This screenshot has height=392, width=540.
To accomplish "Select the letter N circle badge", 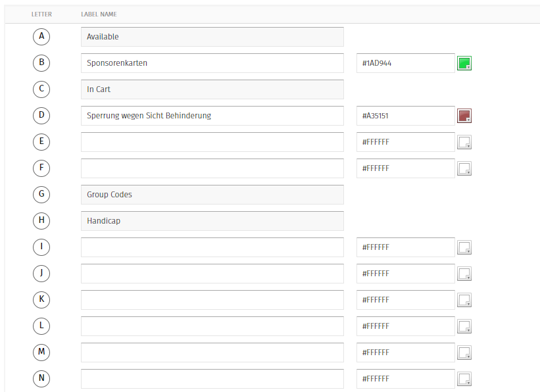I will [41, 379].
